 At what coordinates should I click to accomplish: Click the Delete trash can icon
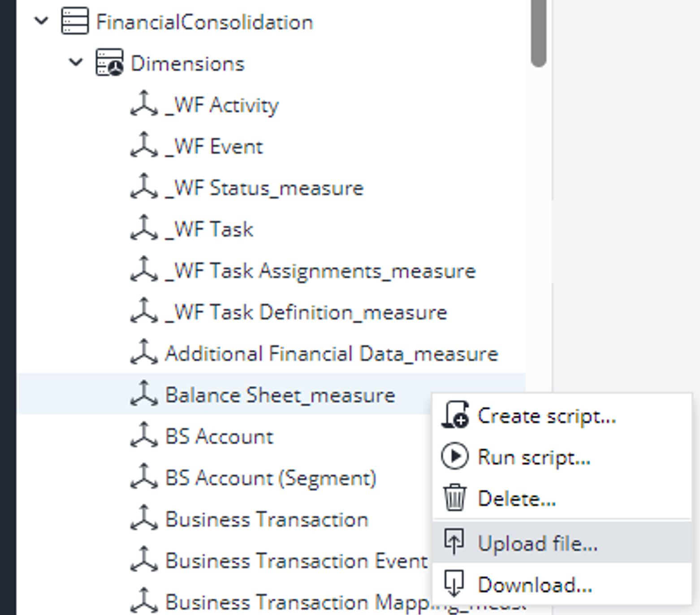[x=455, y=498]
